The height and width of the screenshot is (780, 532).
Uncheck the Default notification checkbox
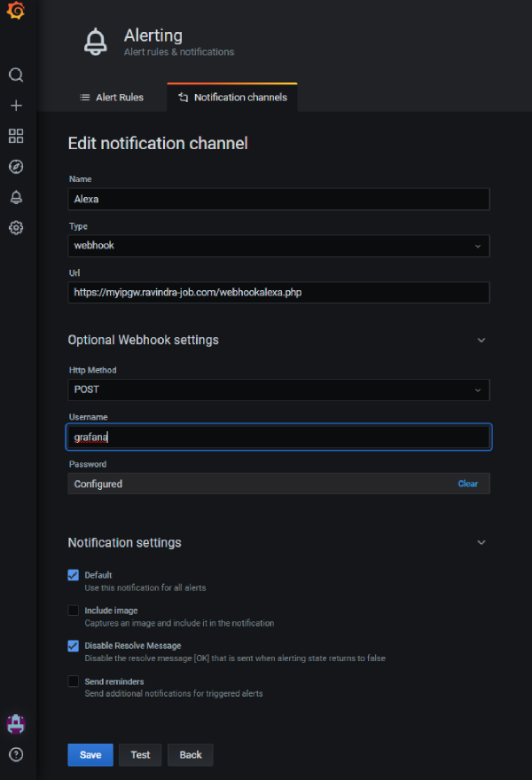tap(74, 575)
